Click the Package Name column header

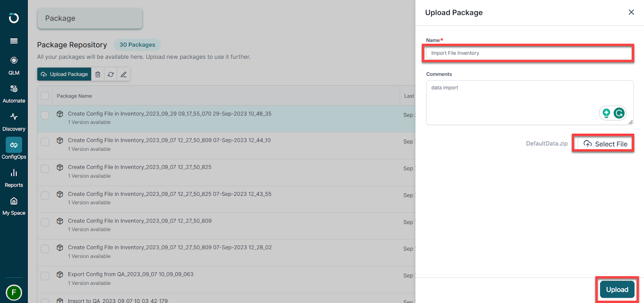(x=74, y=96)
